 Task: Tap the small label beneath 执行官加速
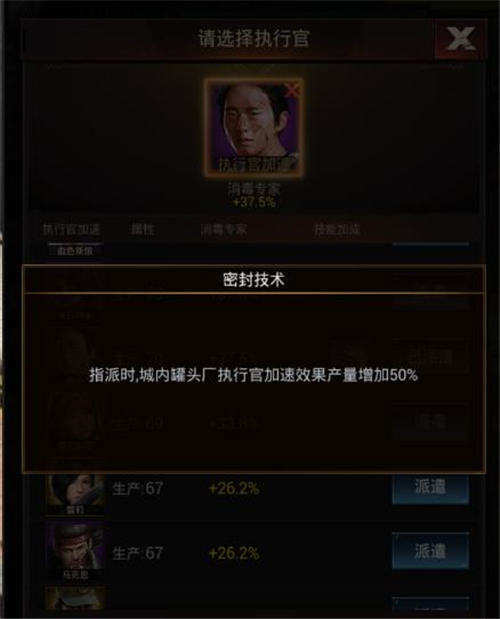click(x=75, y=251)
